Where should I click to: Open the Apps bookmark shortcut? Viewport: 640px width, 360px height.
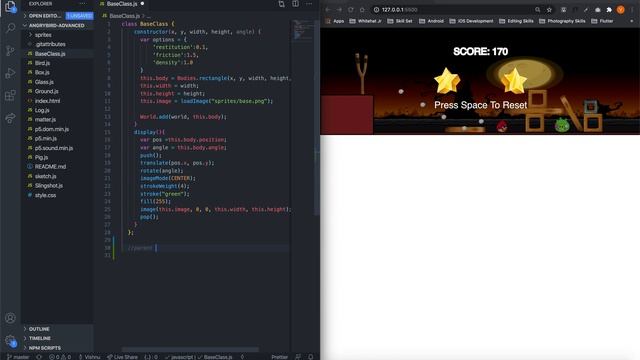[x=335, y=21]
